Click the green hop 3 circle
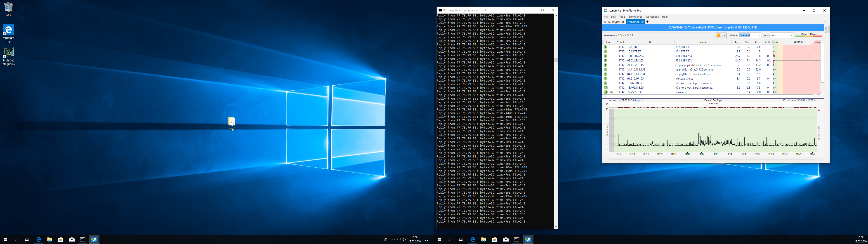The image size is (868, 244). pyautogui.click(x=606, y=56)
